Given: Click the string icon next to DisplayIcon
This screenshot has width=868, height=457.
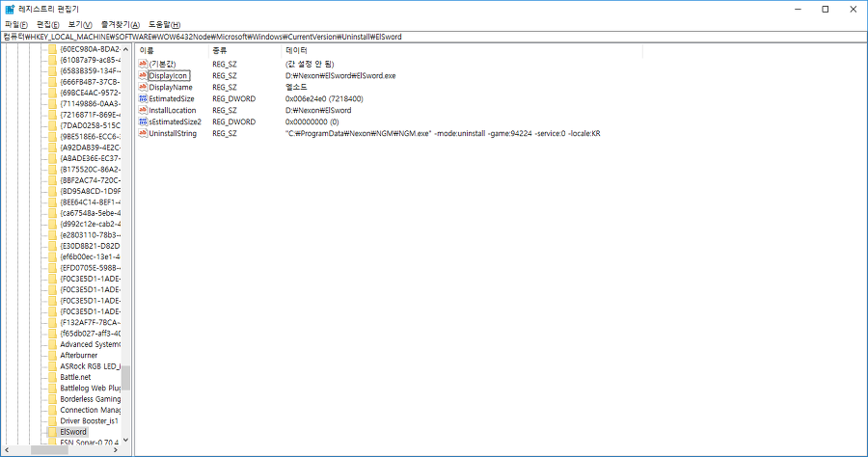Looking at the screenshot, I should pos(143,75).
